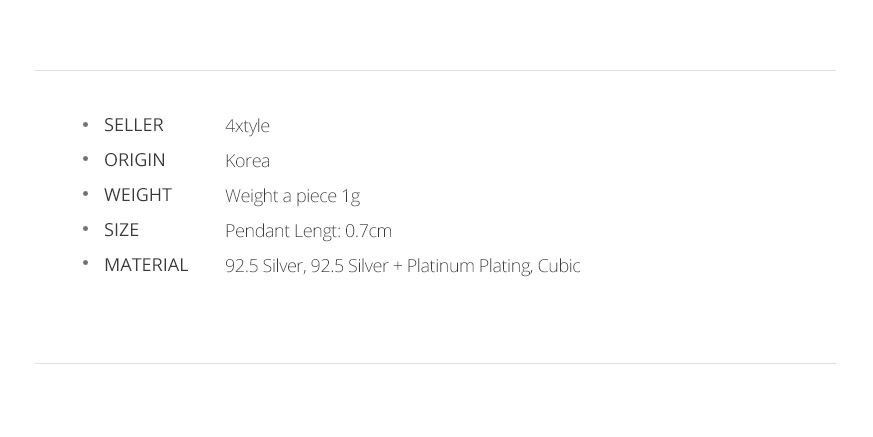Click the 0.7cm size value
The width and height of the screenshot is (873, 437).
(368, 231)
